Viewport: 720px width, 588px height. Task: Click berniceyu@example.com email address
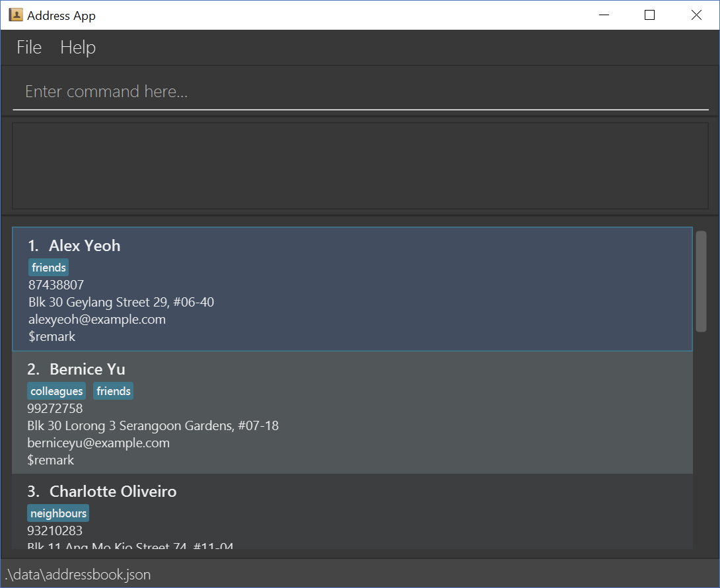(x=98, y=443)
